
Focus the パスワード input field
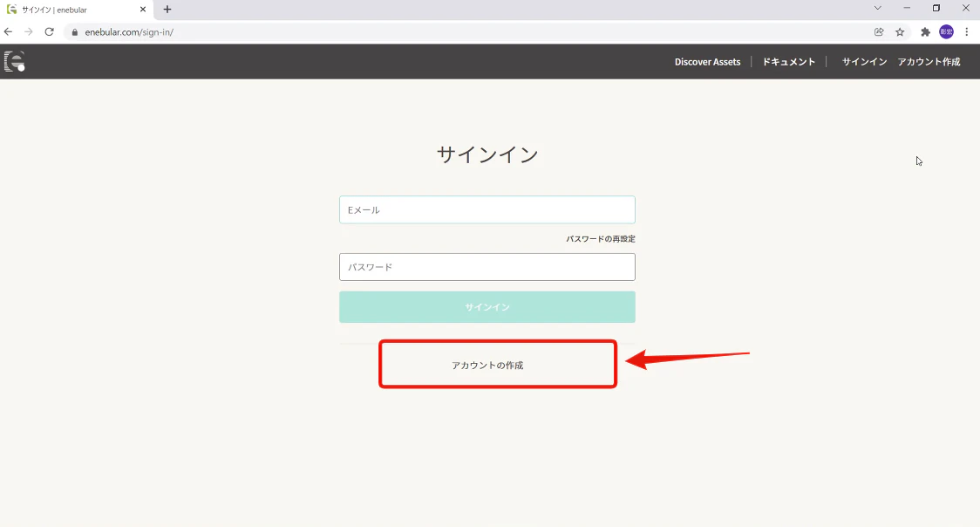487,267
